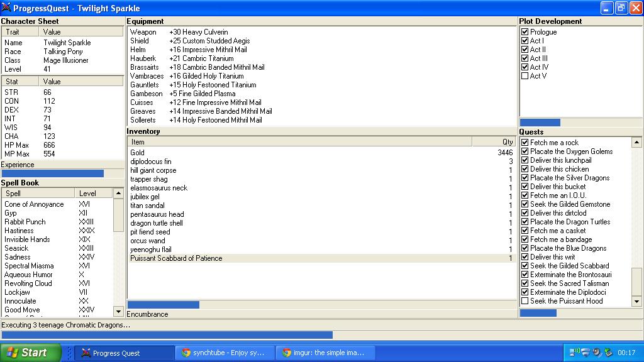Select Puissant Scabbard of Patience inventory row

(x=321, y=258)
